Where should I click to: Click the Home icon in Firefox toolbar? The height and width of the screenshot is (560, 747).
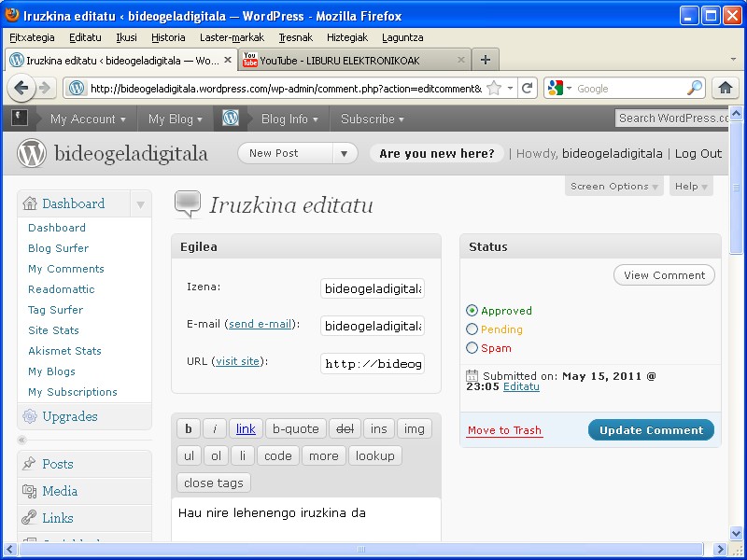726,88
